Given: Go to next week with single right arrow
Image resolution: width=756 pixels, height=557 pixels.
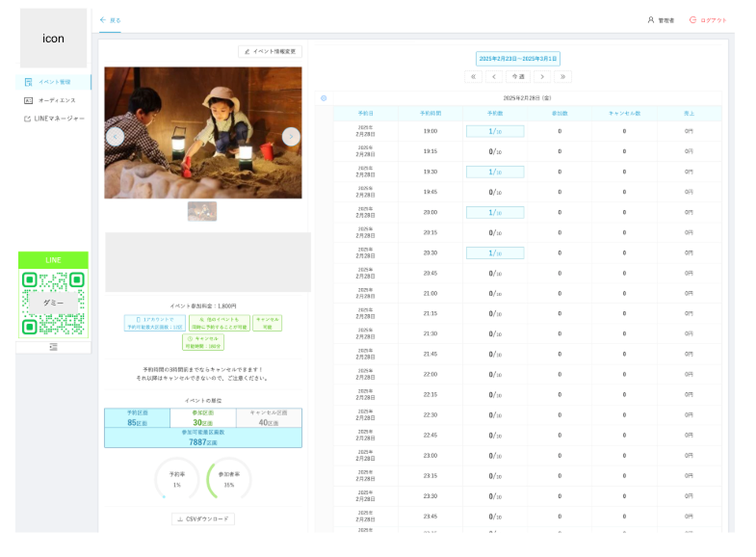Looking at the screenshot, I should tap(542, 76).
